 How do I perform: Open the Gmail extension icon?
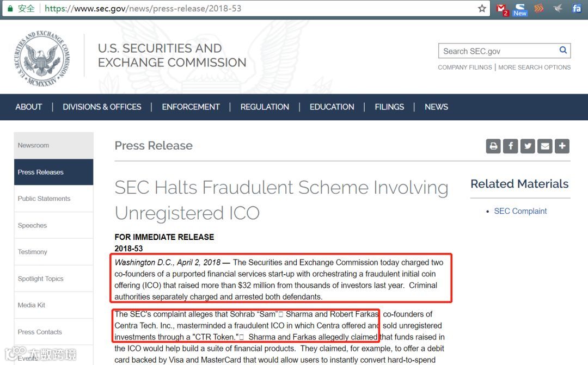tap(502, 9)
